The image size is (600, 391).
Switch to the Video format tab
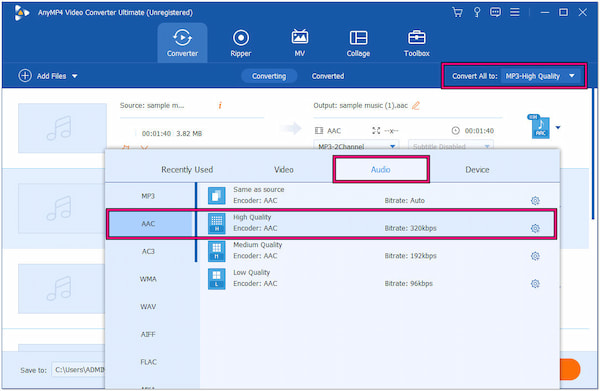point(284,169)
